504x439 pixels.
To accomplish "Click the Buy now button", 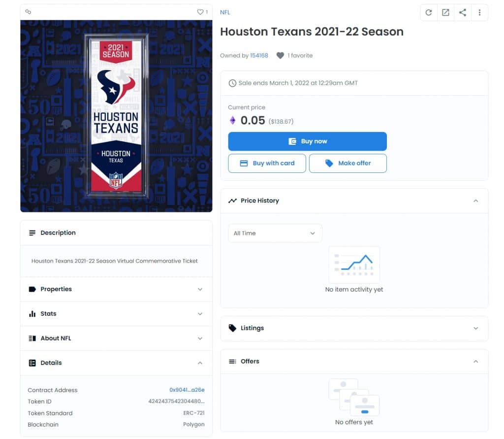I will click(x=307, y=141).
